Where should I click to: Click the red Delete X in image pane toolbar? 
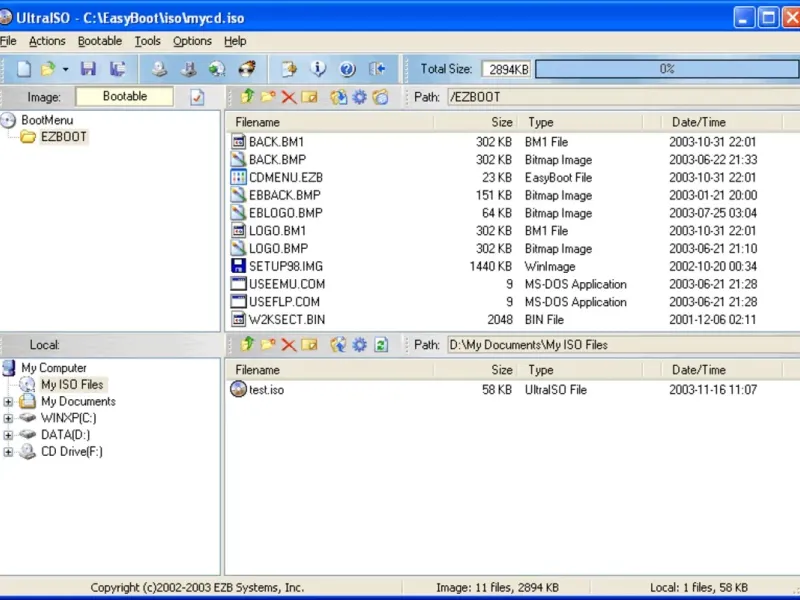tap(288, 97)
